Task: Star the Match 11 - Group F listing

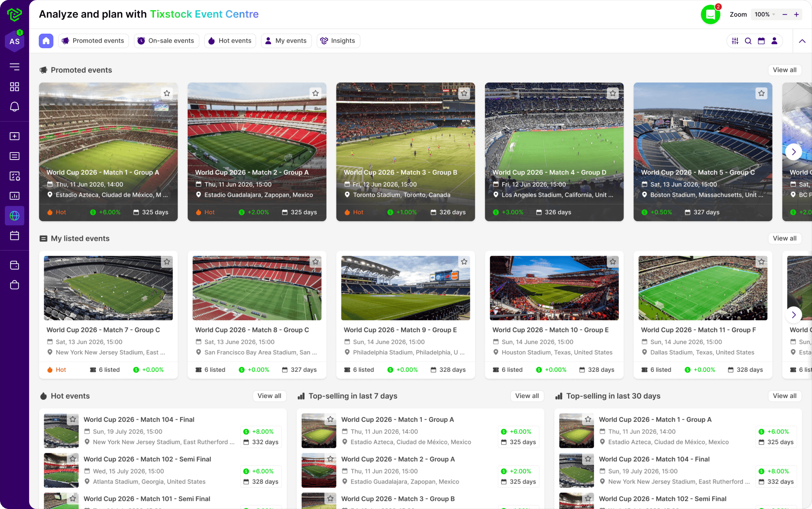Action: click(762, 262)
